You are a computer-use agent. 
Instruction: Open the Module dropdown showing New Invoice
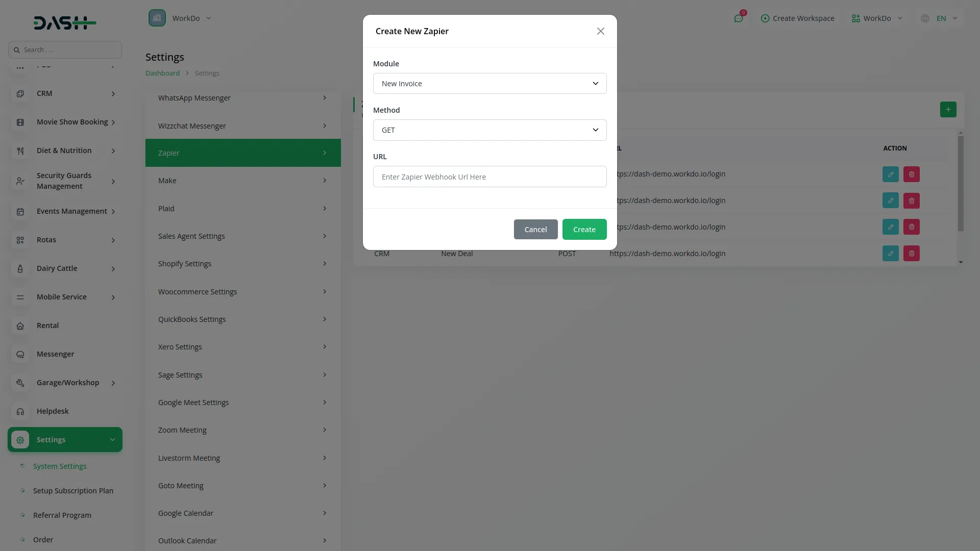489,83
